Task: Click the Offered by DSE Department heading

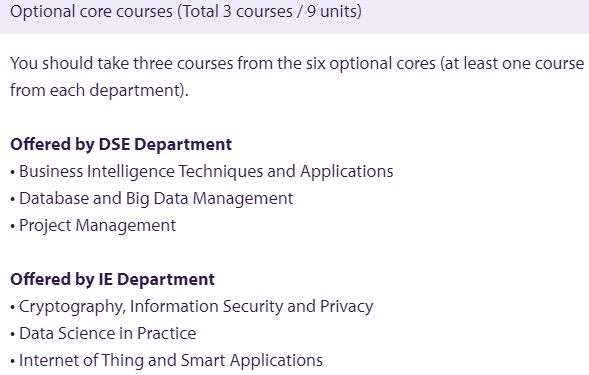Action: [x=121, y=145]
